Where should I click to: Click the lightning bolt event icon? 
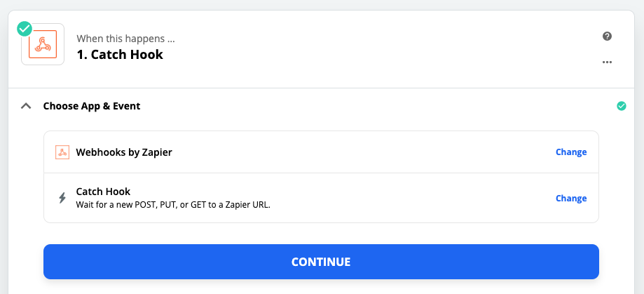tap(62, 198)
